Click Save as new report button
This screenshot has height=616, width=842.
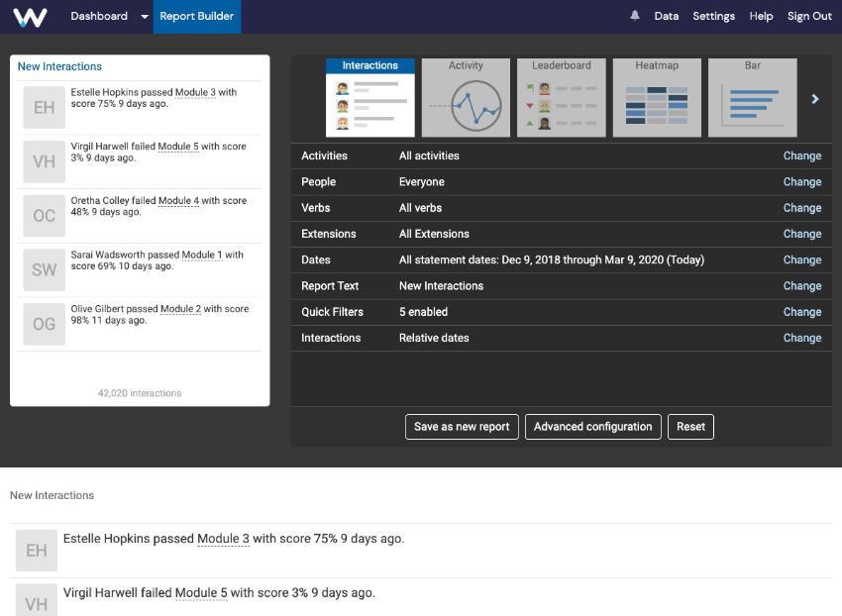(x=462, y=427)
